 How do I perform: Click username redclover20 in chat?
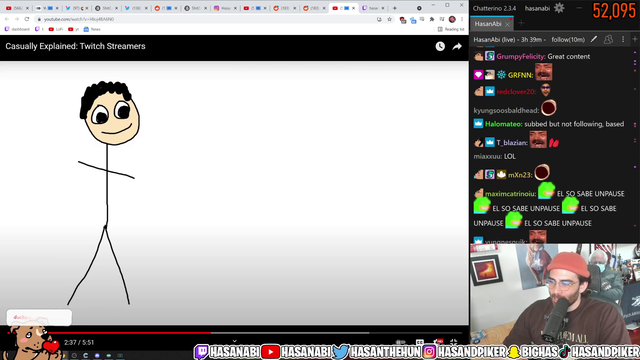click(x=516, y=92)
